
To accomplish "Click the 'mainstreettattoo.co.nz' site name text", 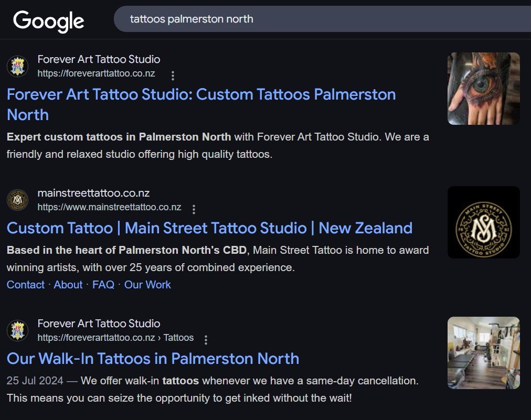I will tap(93, 193).
